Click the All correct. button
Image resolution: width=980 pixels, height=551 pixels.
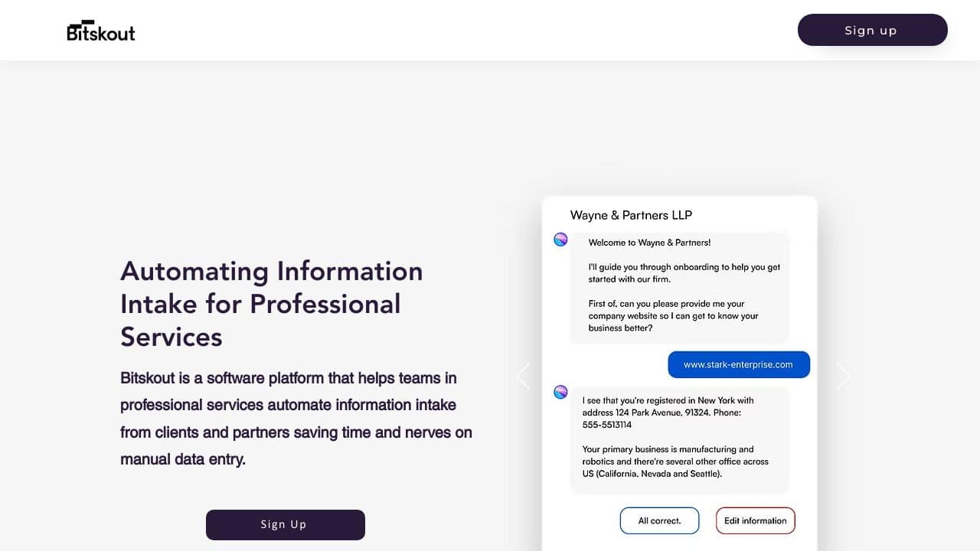click(660, 520)
